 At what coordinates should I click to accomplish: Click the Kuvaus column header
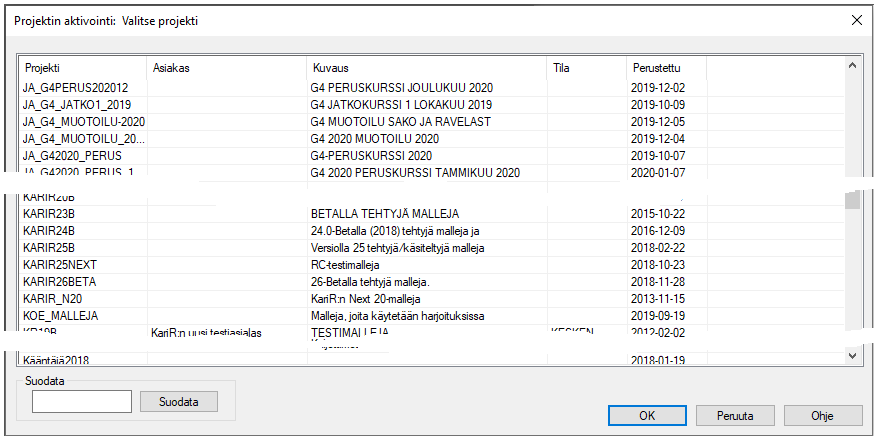tap(426, 68)
